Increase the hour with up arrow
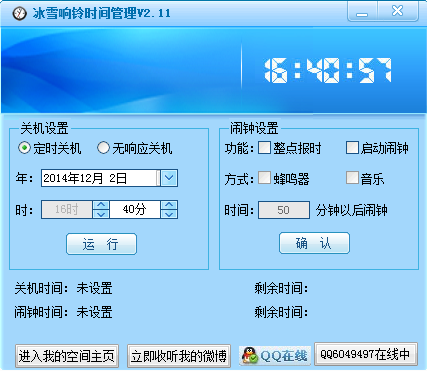 pyautogui.click(x=101, y=205)
